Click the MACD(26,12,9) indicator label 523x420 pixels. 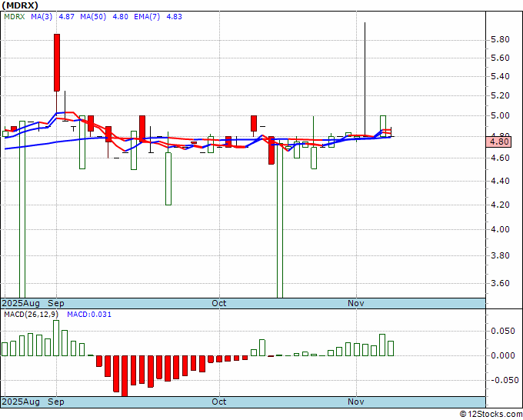point(31,315)
